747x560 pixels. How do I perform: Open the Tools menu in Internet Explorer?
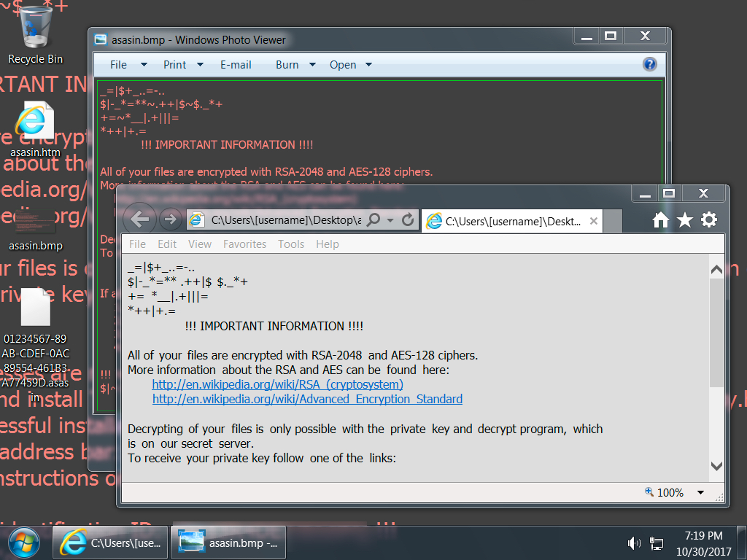(x=291, y=244)
